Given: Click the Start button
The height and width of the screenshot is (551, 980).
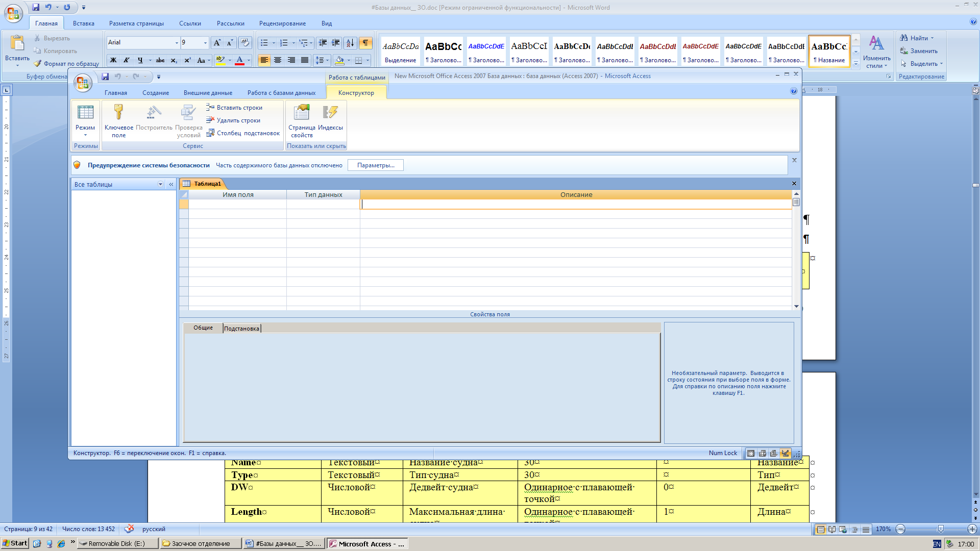Looking at the screenshot, I should coord(15,543).
